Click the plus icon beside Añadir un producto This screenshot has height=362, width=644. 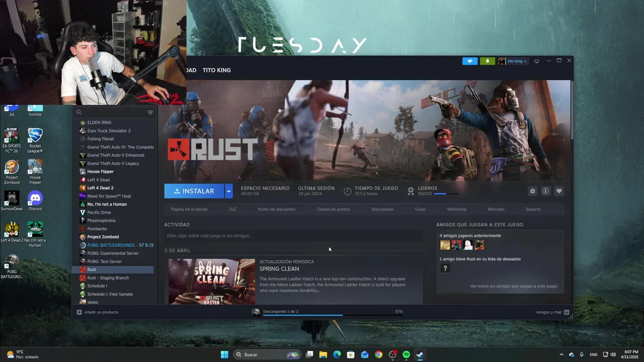[x=79, y=312]
